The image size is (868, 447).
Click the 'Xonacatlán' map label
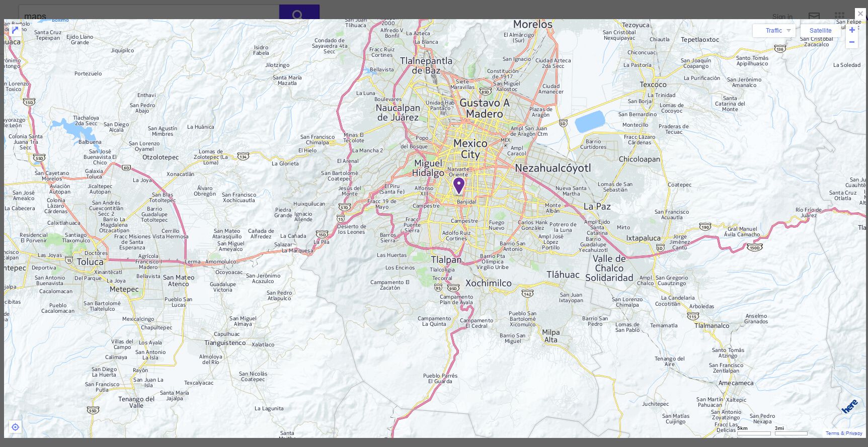(x=181, y=174)
